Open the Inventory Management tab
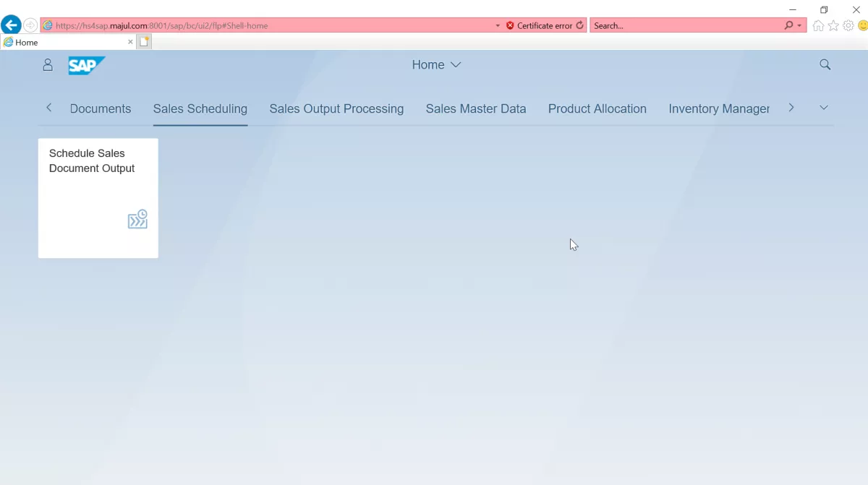 pyautogui.click(x=719, y=108)
